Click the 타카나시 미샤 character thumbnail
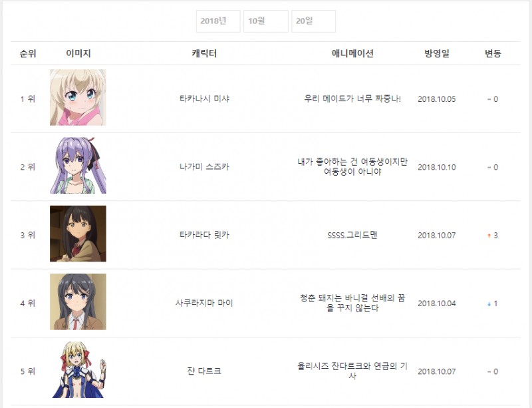 78,97
